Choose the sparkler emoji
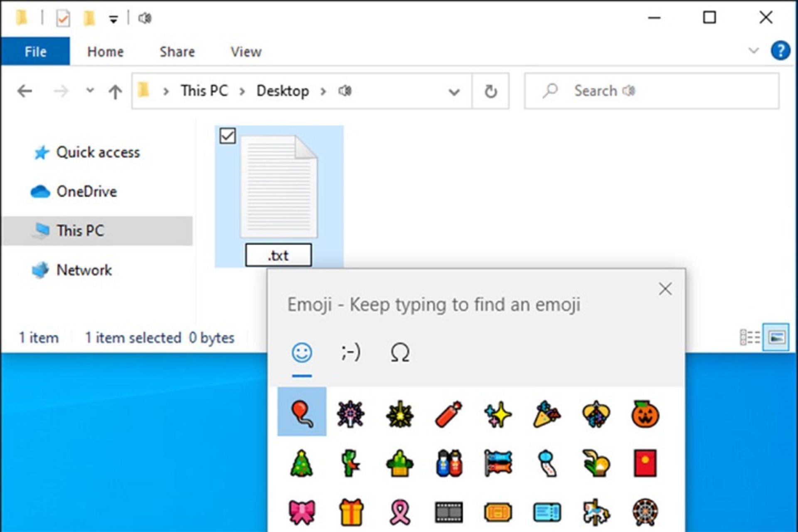Image resolution: width=798 pixels, height=532 pixels. tap(400, 414)
